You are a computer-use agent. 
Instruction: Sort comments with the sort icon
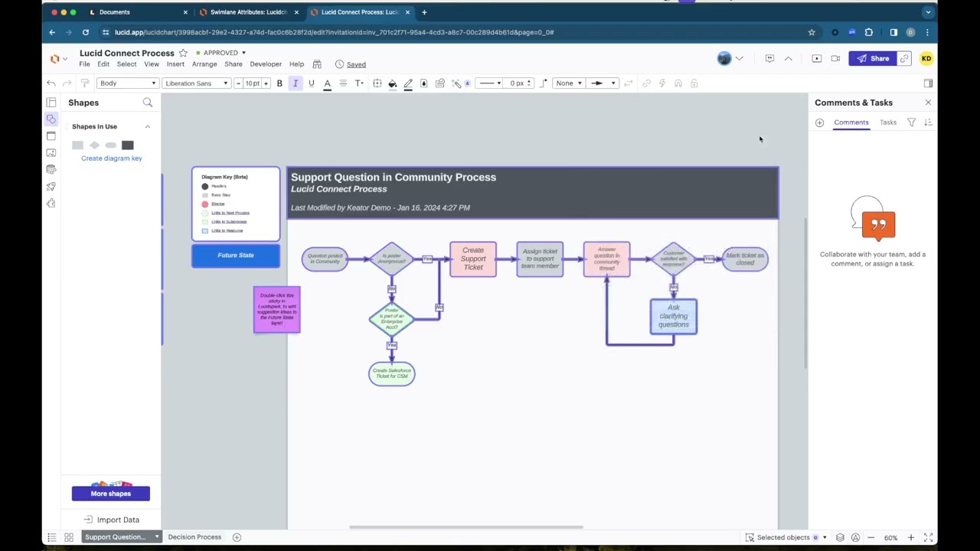[x=928, y=122]
